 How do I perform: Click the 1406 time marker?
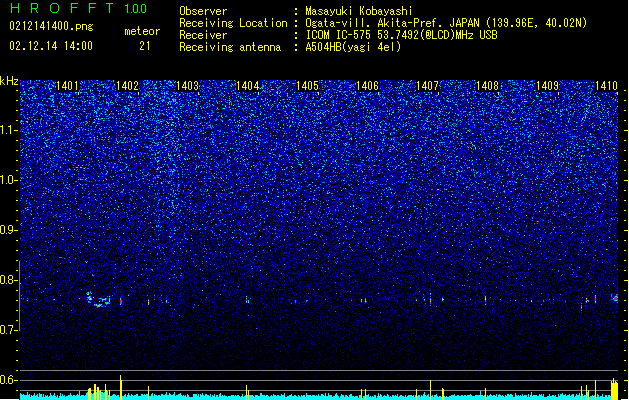[367, 86]
